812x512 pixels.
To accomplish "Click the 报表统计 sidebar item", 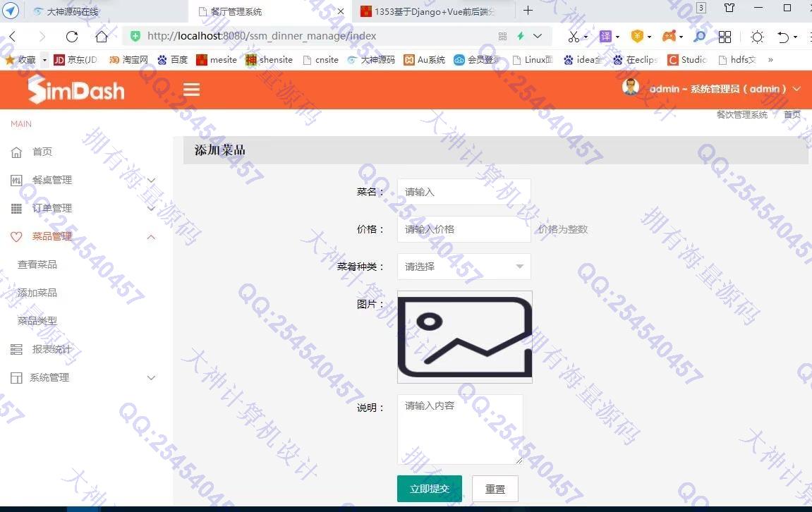I will [51, 349].
